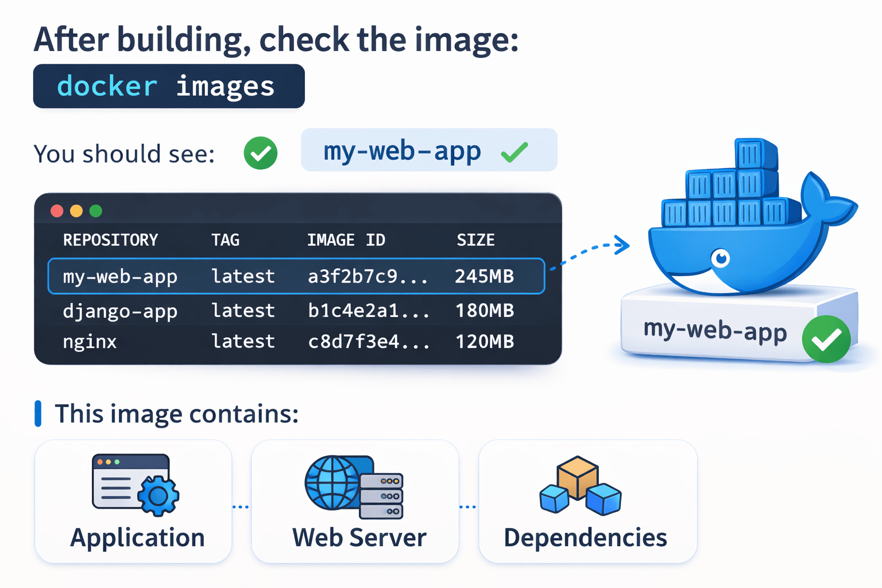This screenshot has height=588, width=882.
Task: Click 'latest' tag in my-web-app row
Action: 243,277
